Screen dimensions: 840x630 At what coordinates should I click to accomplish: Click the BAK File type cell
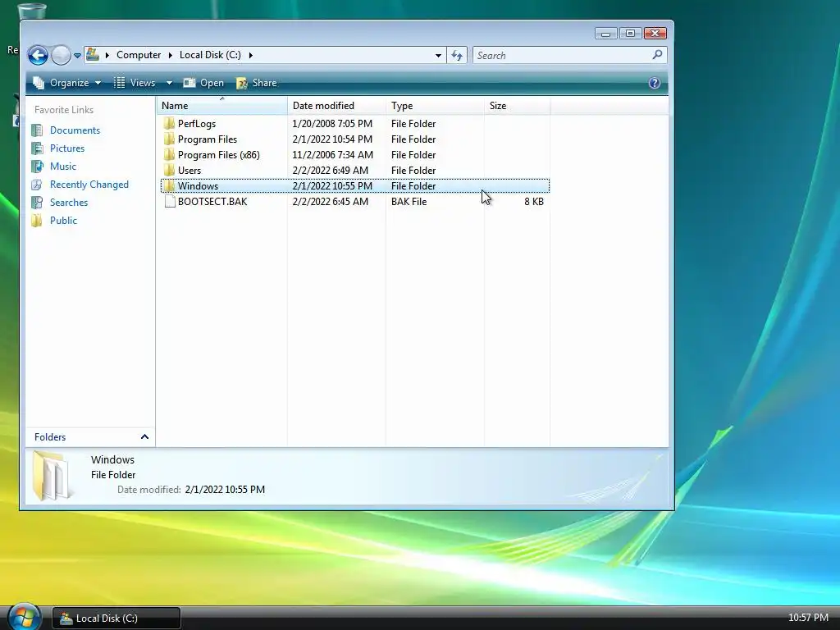[x=409, y=202]
